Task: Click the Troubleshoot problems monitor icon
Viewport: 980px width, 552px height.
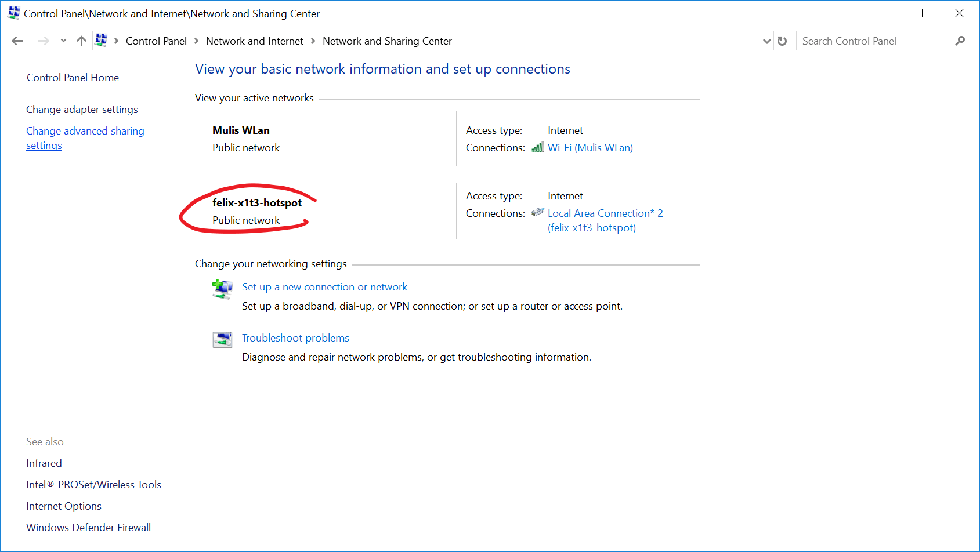Action: 222,340
